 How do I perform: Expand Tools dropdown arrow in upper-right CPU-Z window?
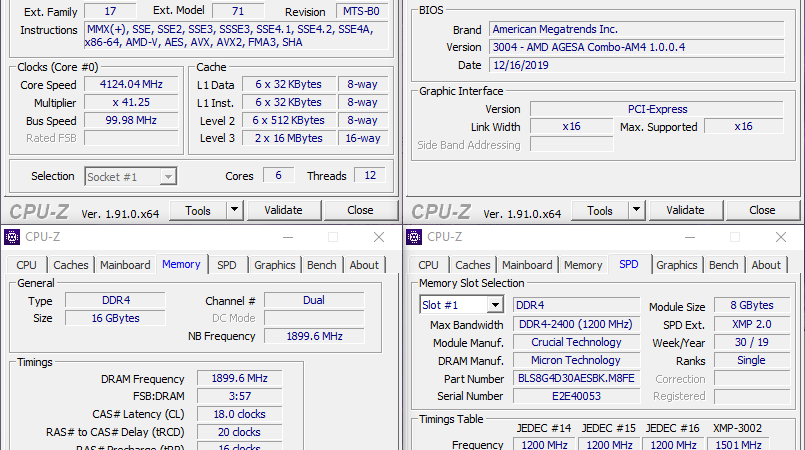[x=636, y=210]
